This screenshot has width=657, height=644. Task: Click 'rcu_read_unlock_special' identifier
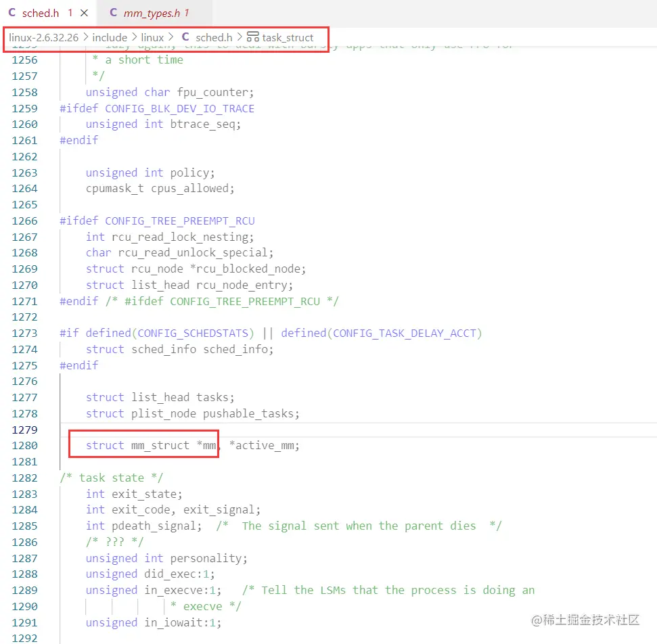(x=193, y=252)
